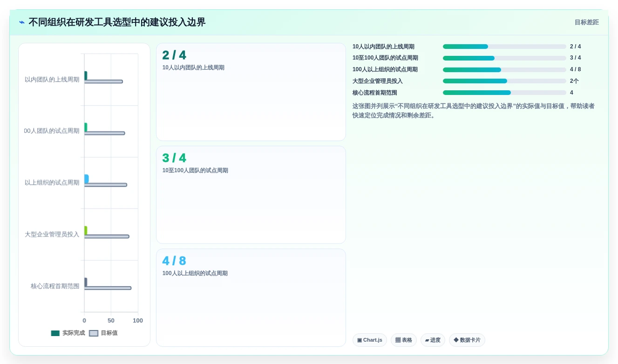Click the 核心流程首期范围 progress label

375,93
